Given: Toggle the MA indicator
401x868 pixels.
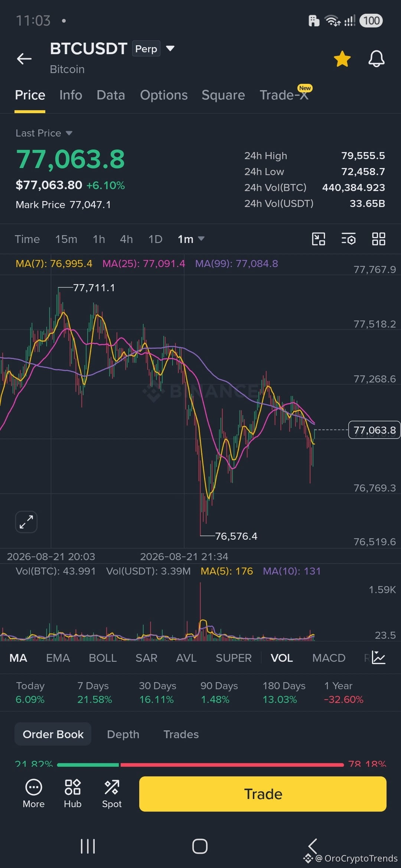Looking at the screenshot, I should tap(18, 658).
